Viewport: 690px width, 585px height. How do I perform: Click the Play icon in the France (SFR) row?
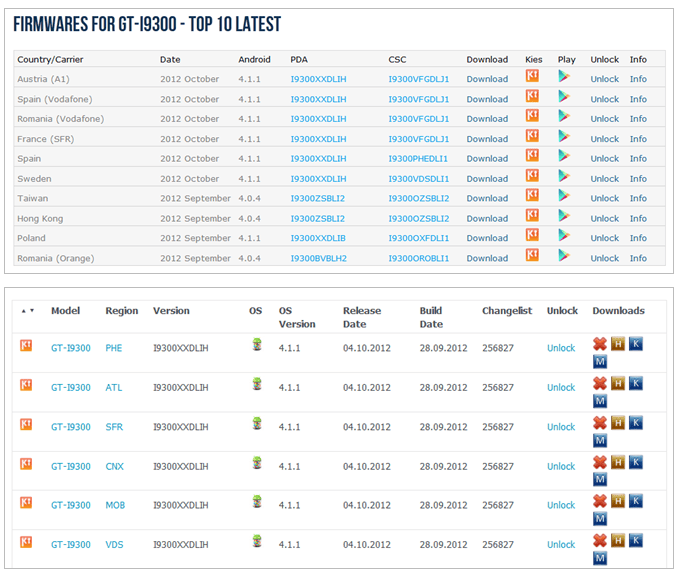pyautogui.click(x=564, y=136)
